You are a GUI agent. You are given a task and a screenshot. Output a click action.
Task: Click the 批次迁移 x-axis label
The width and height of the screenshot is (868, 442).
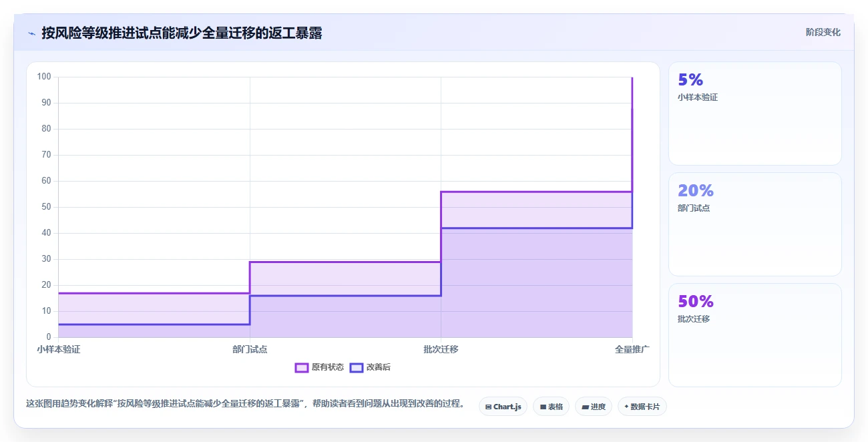coord(441,349)
